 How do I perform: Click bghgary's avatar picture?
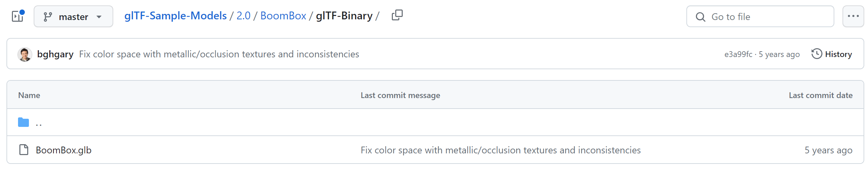[25, 54]
